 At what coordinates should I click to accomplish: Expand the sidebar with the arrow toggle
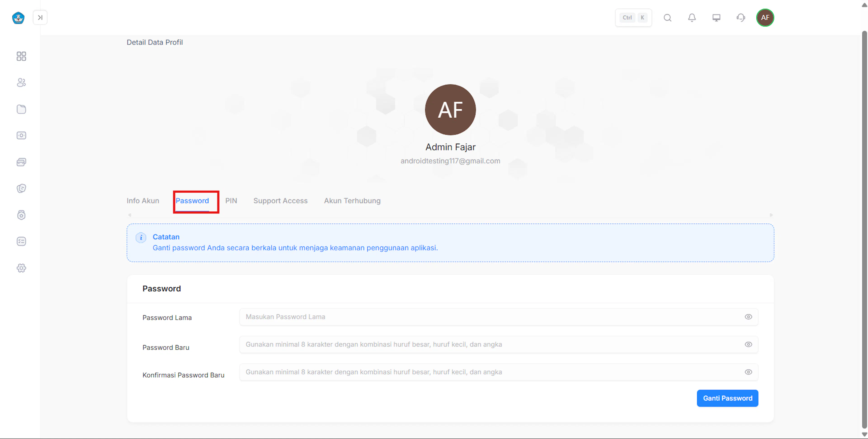pos(40,18)
